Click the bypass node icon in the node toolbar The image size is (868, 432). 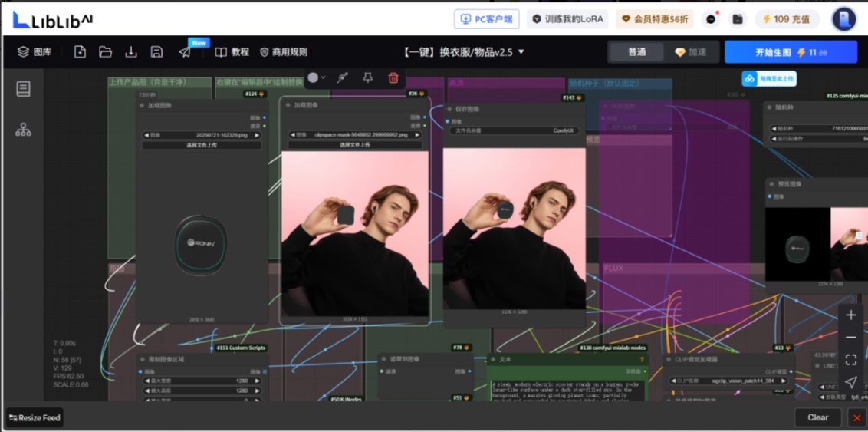(343, 77)
